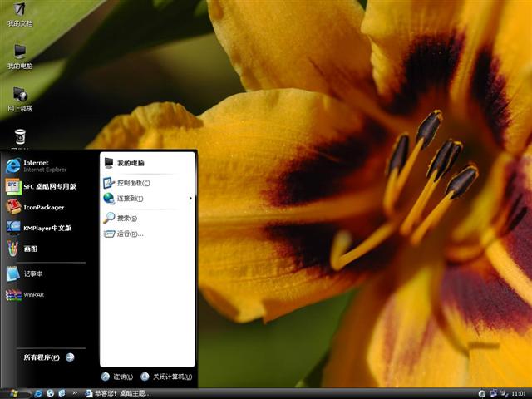Click the 关闭计算机(U) shut down button

(x=166, y=377)
